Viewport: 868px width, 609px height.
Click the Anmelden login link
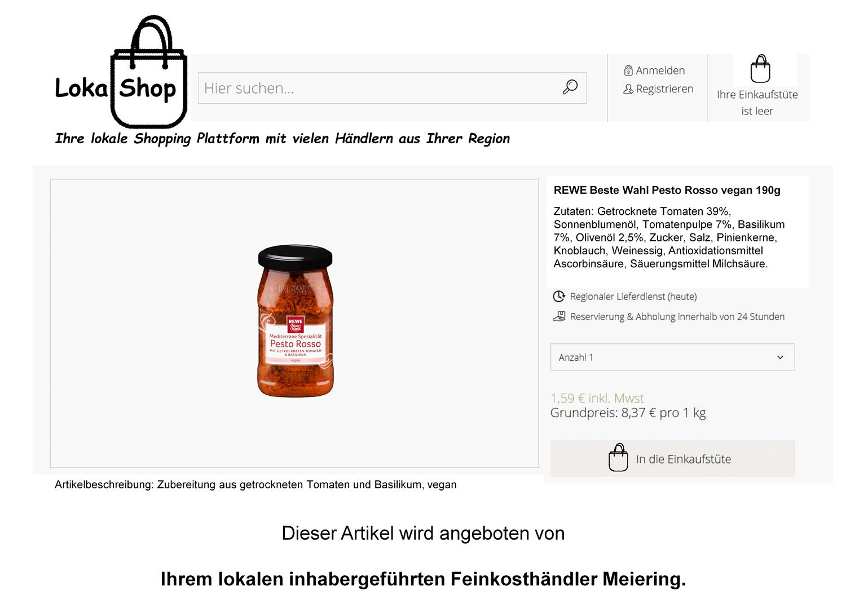(x=660, y=70)
